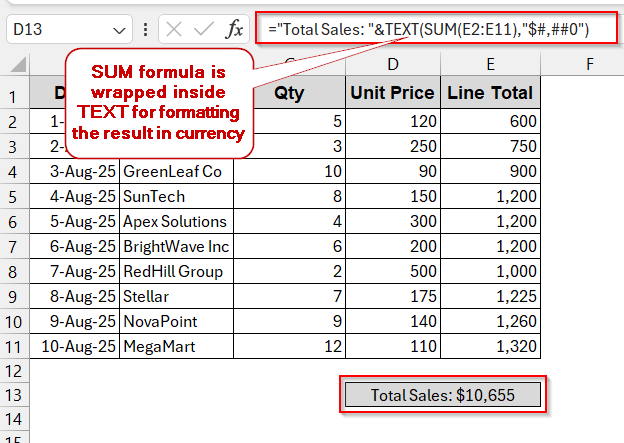
Task: Select row 13 header
Action: coord(14,395)
